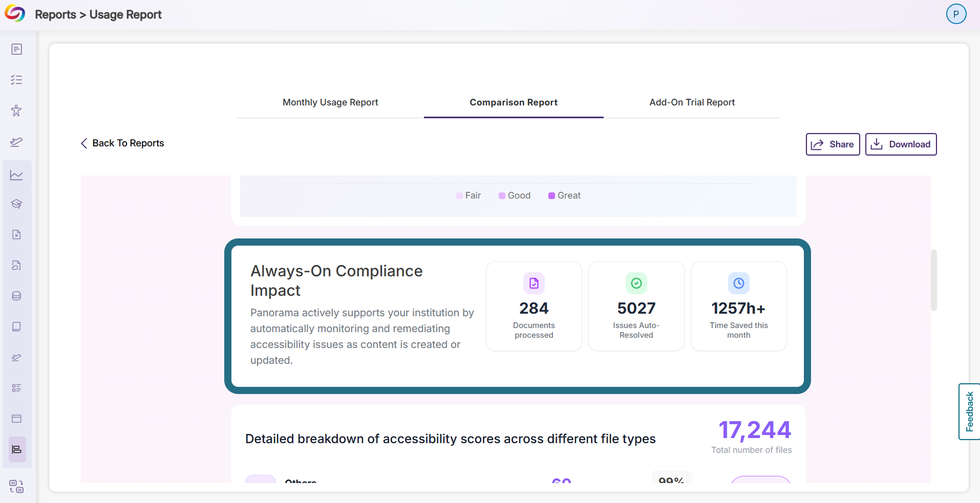Click the Download button

(901, 144)
